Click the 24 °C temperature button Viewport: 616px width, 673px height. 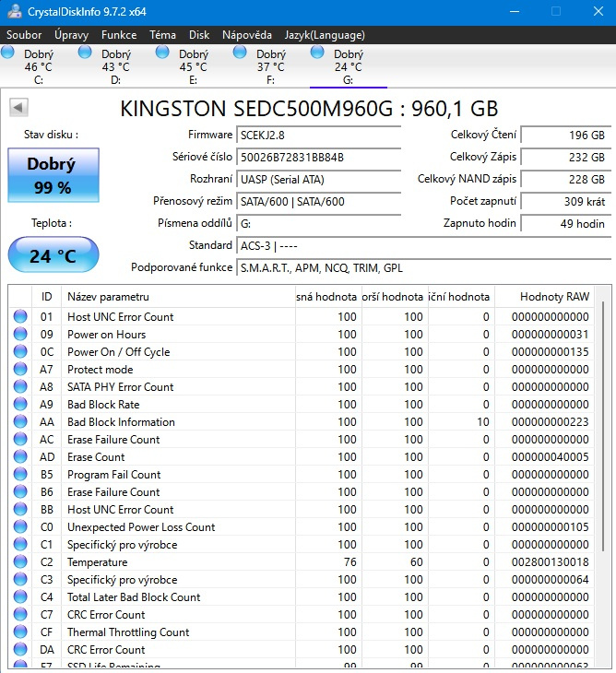pos(53,255)
